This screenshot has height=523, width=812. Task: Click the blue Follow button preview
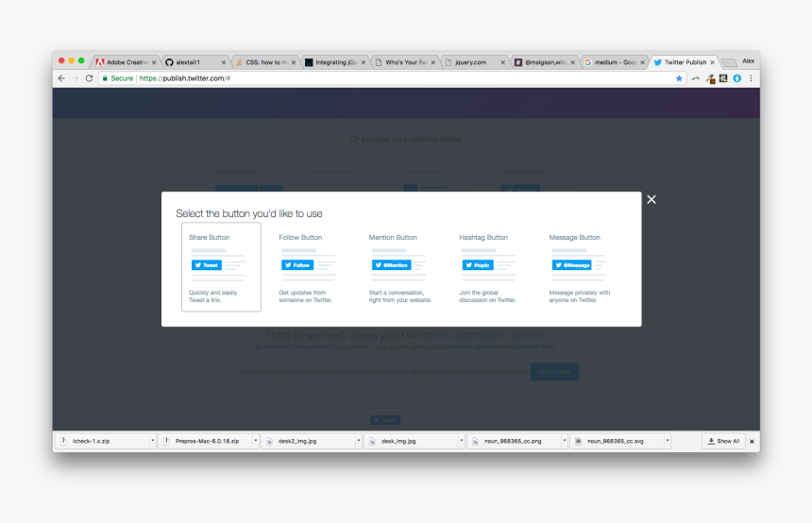(x=297, y=265)
